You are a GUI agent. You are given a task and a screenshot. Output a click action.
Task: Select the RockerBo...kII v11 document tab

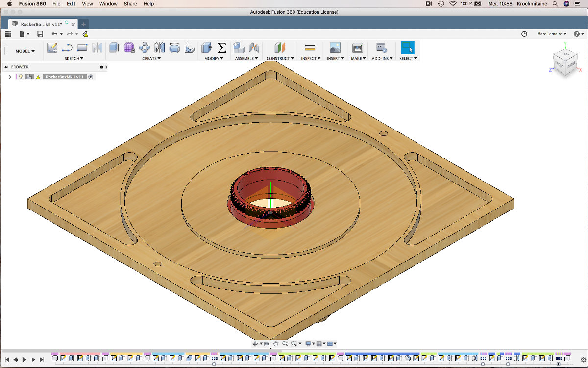[x=43, y=24]
